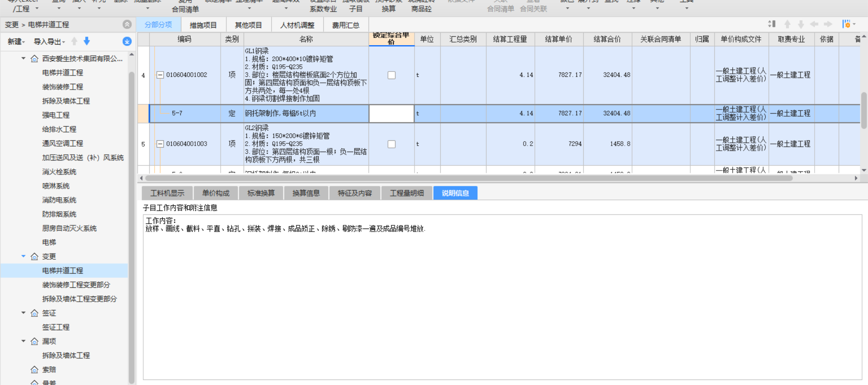This screenshot has height=385, width=868.
Task: Select 装饰装修工程 in the project tree
Action: tap(63, 87)
